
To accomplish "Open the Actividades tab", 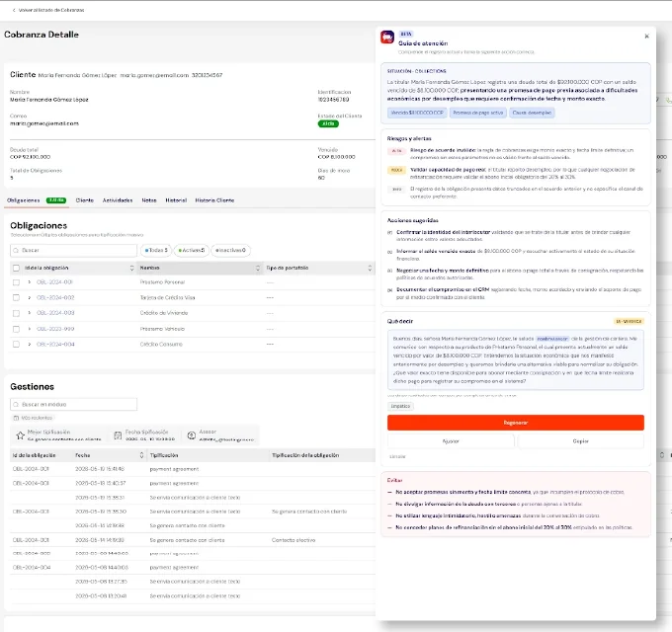I will (118, 200).
